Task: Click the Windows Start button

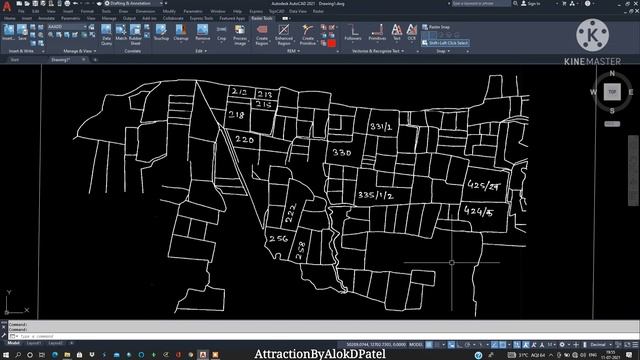Action: [6, 355]
